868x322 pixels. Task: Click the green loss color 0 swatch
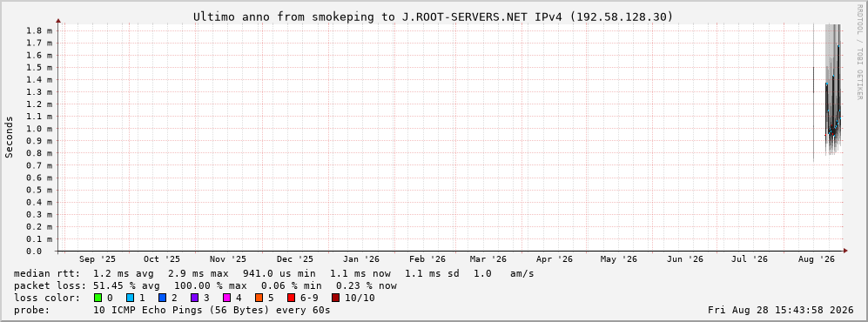coord(98,298)
